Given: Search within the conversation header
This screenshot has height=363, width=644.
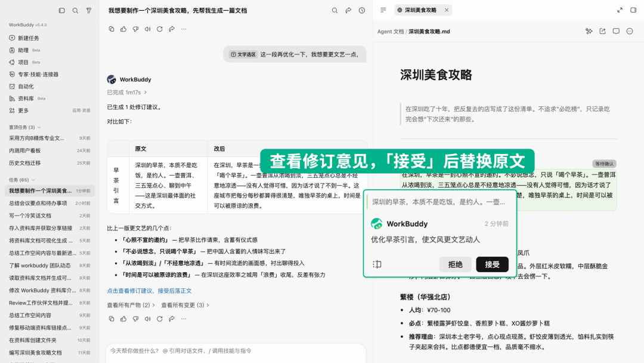Looking at the screenshot, I should 335,11.
